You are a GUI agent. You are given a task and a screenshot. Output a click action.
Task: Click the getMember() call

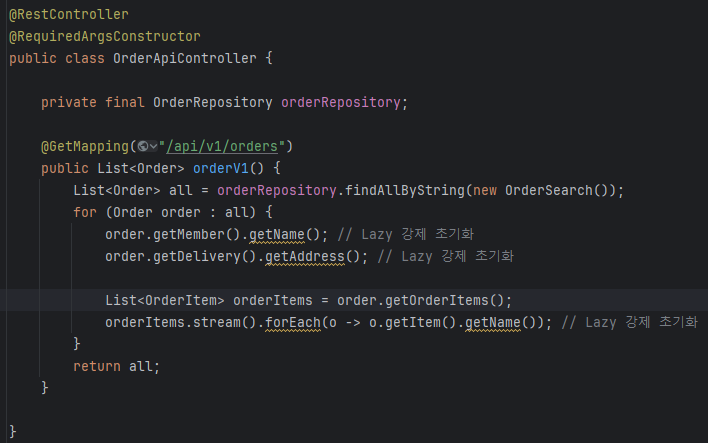pyautogui.click(x=197, y=234)
